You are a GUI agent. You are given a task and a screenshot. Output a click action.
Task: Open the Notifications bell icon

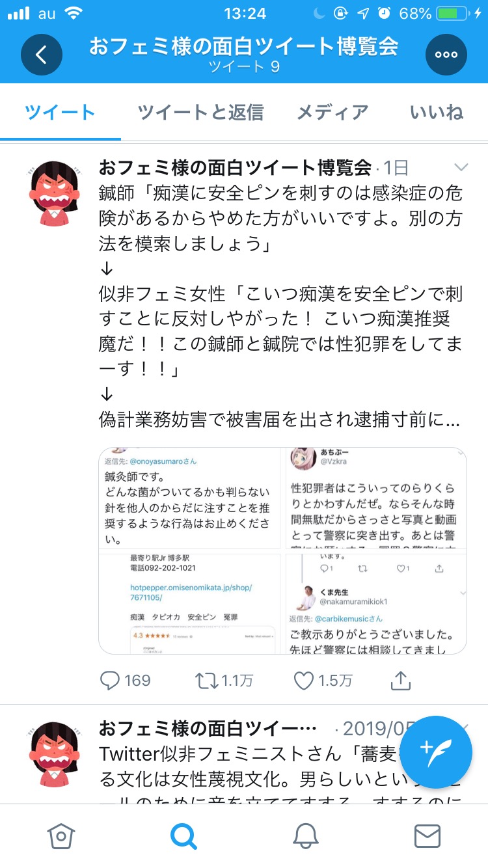(305, 836)
